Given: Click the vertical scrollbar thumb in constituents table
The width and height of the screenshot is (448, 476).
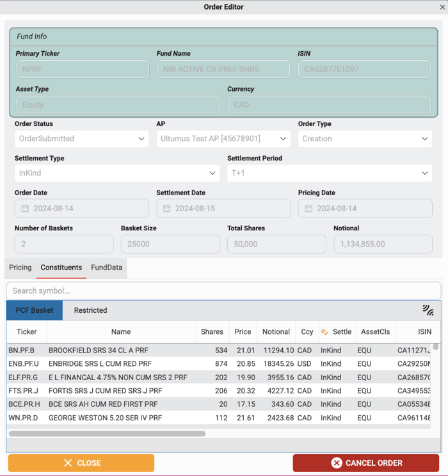Looking at the screenshot, I should [x=436, y=346].
